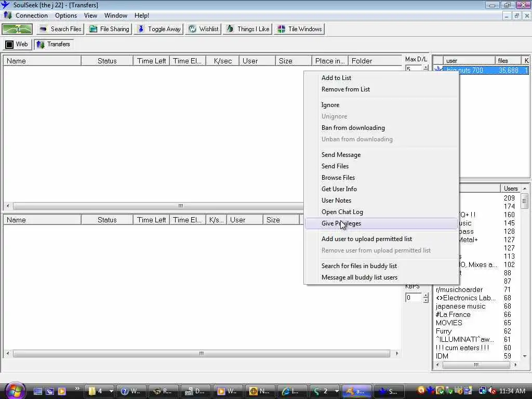Choose Open Chat Log
Viewport: 532px width, 399px height.
point(381,212)
